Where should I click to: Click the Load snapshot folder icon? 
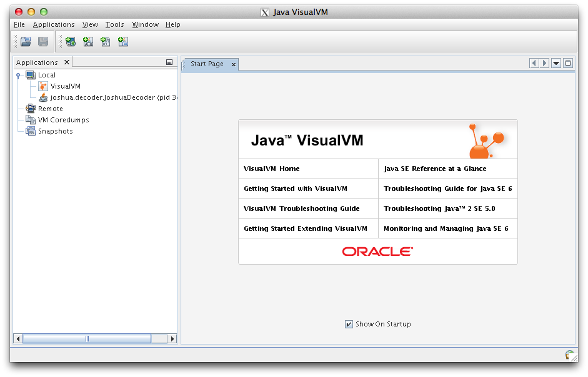tap(26, 42)
